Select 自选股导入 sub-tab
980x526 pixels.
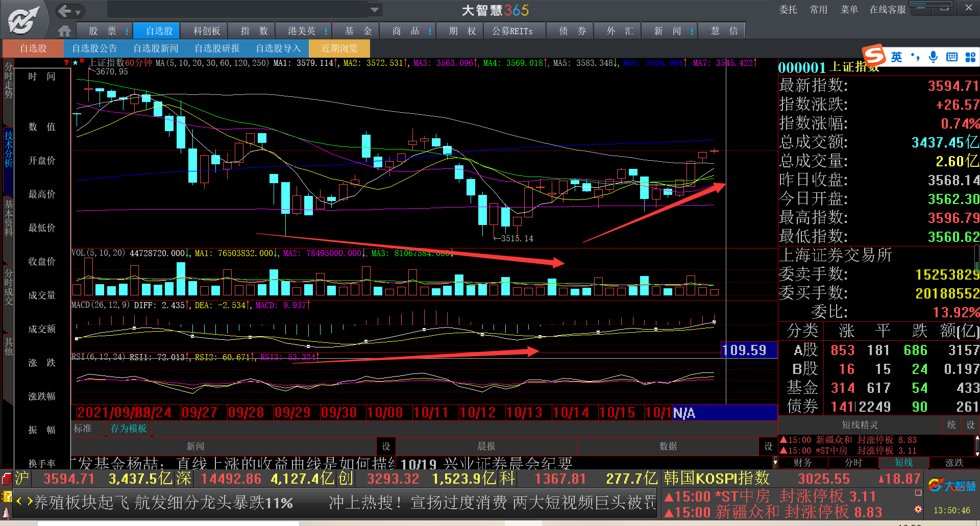279,48
